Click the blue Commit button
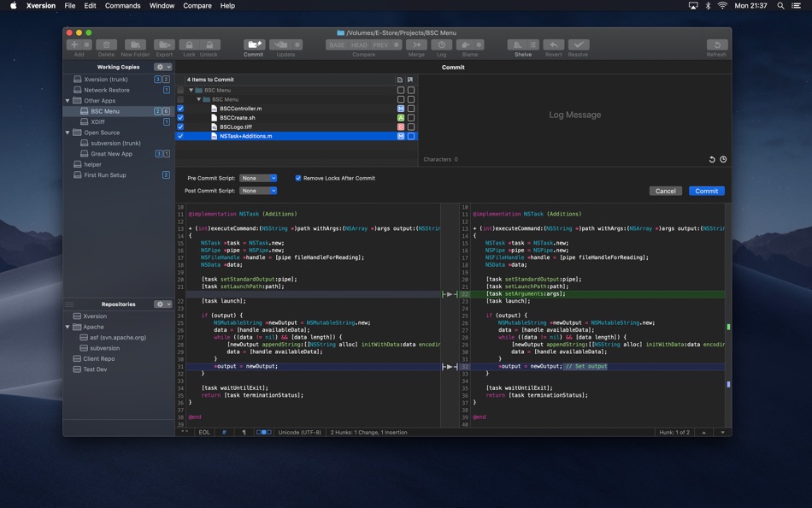This screenshot has height=508, width=812. click(706, 191)
